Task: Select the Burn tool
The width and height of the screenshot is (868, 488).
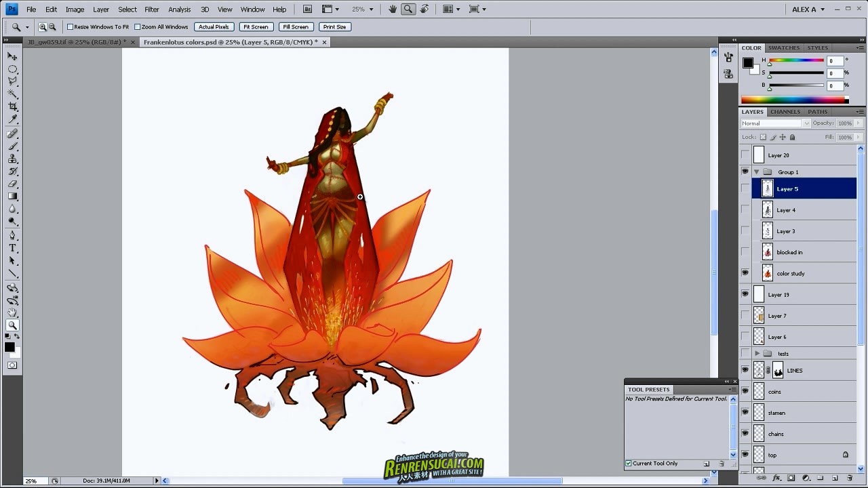Action: point(12,222)
